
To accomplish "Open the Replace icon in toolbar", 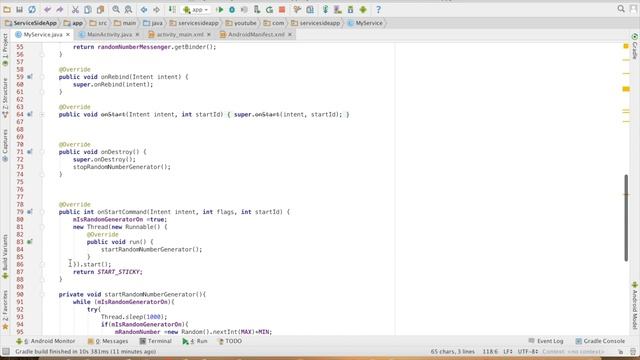I will tap(128, 9).
